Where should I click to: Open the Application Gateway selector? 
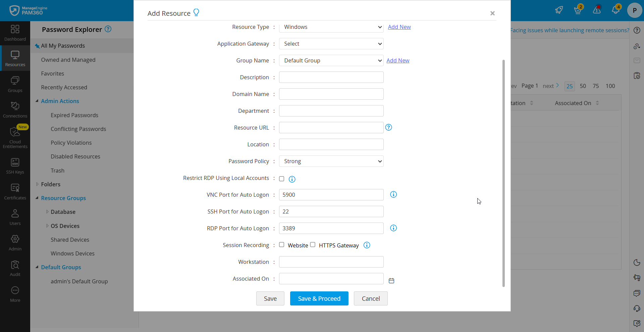pos(331,44)
